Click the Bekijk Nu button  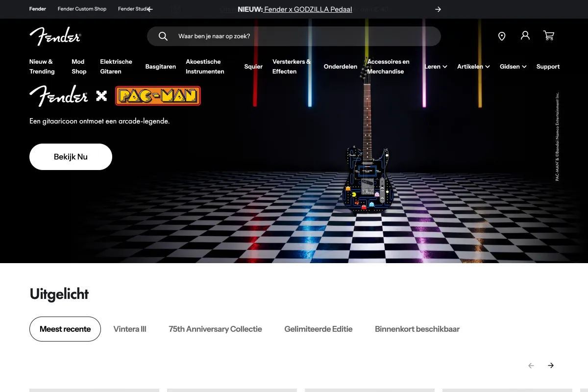pyautogui.click(x=71, y=157)
